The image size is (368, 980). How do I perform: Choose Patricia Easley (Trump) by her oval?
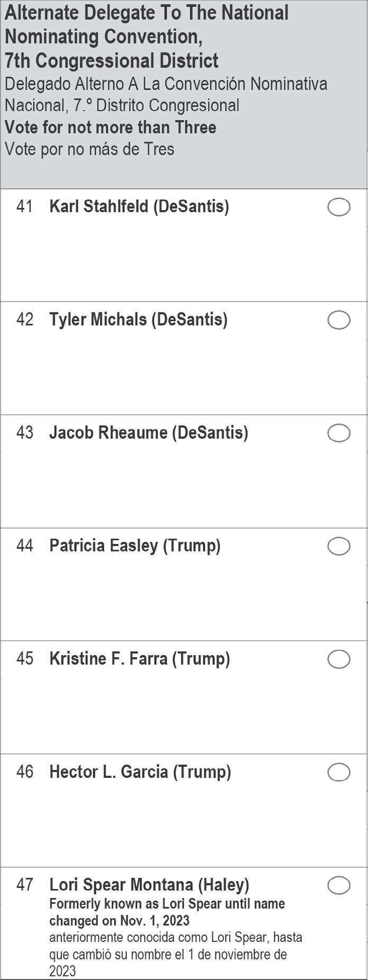pos(339,546)
